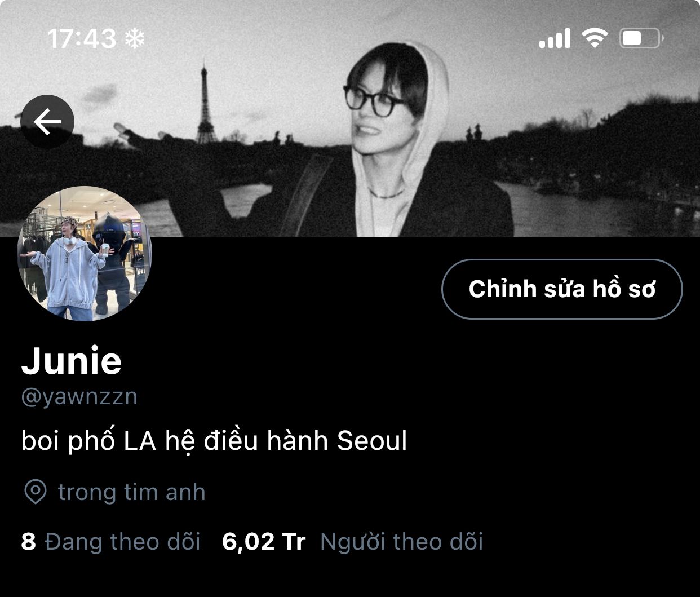This screenshot has height=597, width=700.
Task: Click the location text trong tim anh
Action: (x=132, y=492)
